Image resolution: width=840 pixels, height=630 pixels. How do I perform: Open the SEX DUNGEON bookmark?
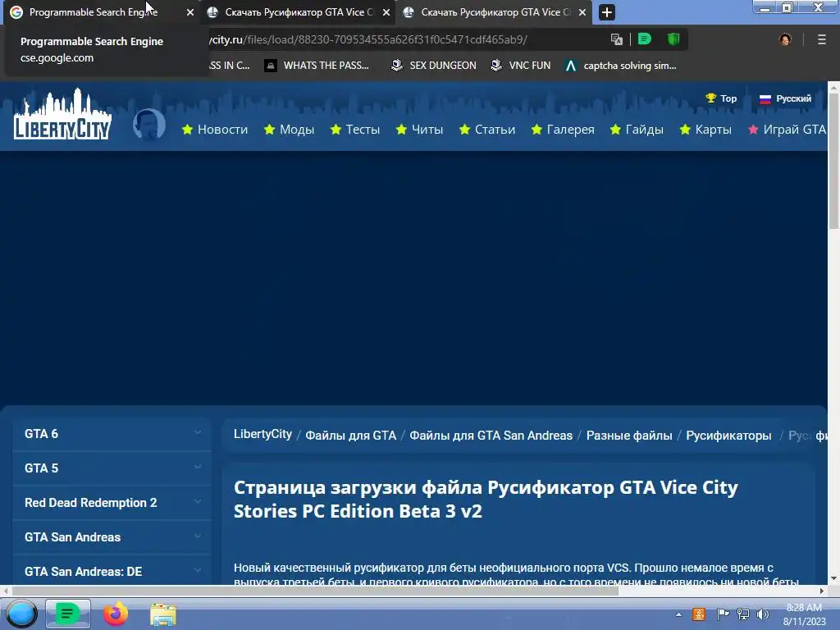pyautogui.click(x=433, y=66)
